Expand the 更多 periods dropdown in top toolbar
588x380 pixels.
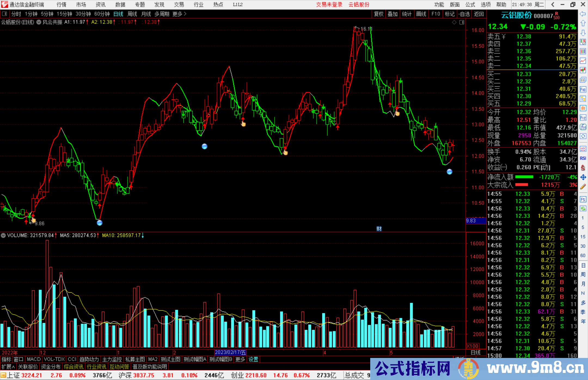[x=179, y=14]
